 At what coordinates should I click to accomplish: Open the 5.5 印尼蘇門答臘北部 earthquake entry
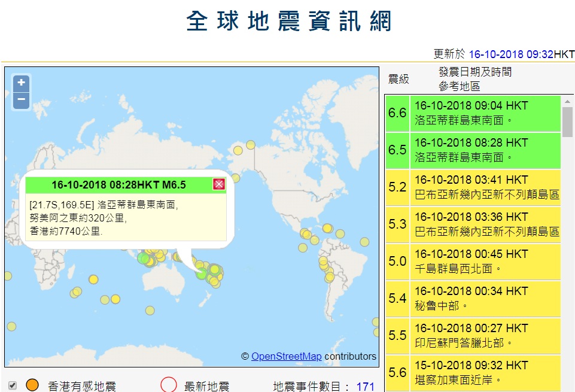(473, 336)
